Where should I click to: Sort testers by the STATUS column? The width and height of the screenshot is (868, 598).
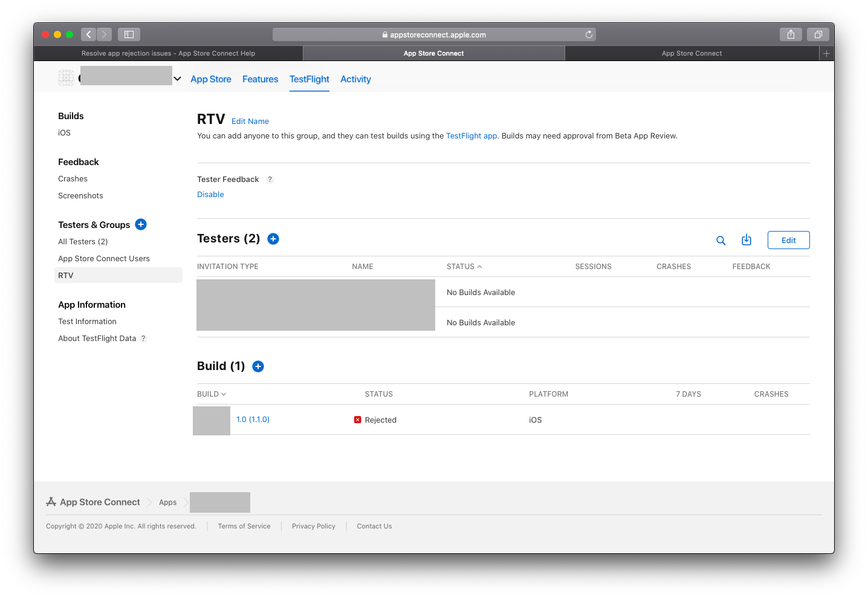[464, 267]
